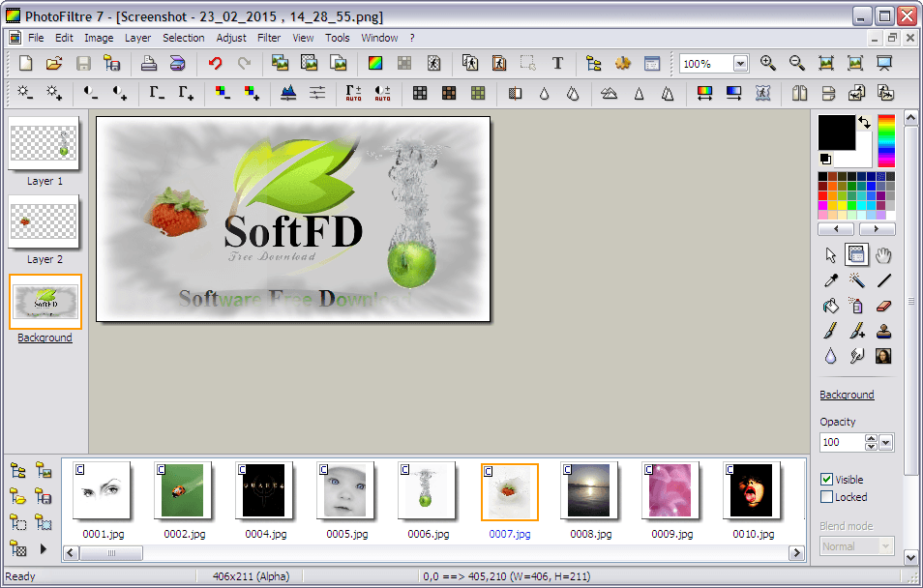Screen dimensions: 923x588
Task: Open the zoom 100% dropdown
Action: pyautogui.click(x=740, y=64)
